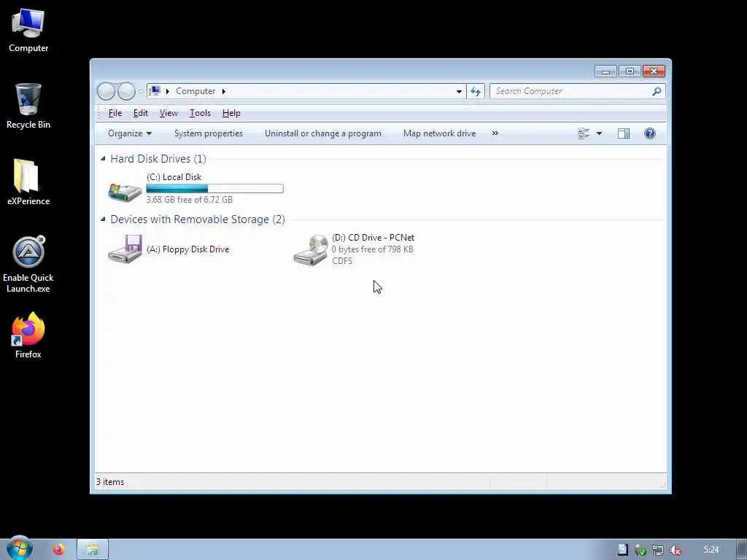Screen dimensions: 747x560
Task: Click 3 items in status bar
Action: point(110,482)
